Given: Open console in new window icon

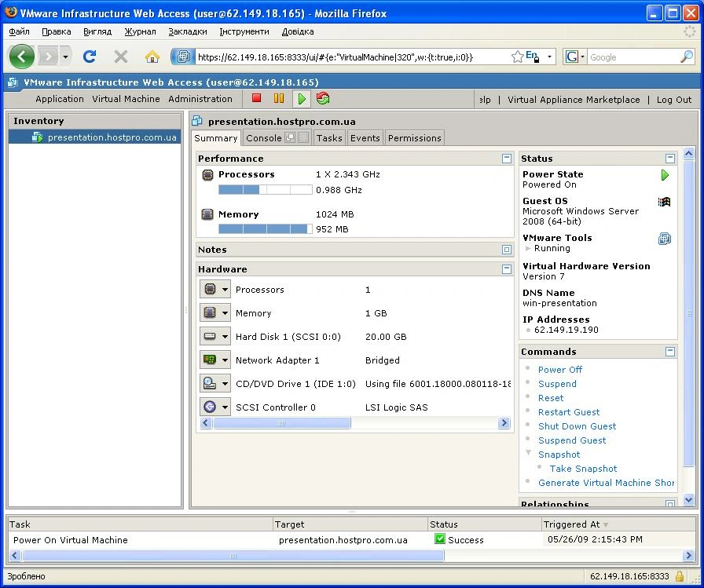Looking at the screenshot, I should click(x=290, y=137).
